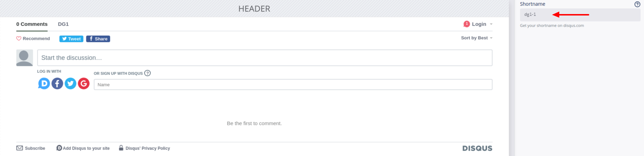Share via the Tweet button

point(71,39)
